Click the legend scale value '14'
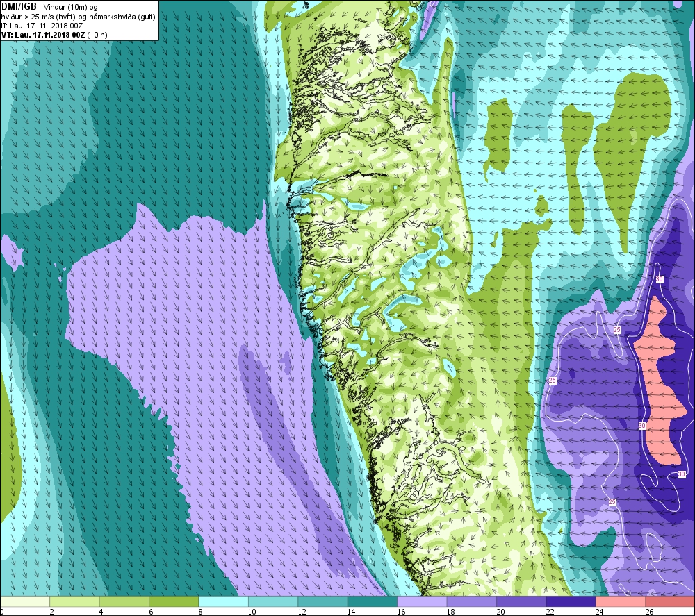 click(x=351, y=612)
